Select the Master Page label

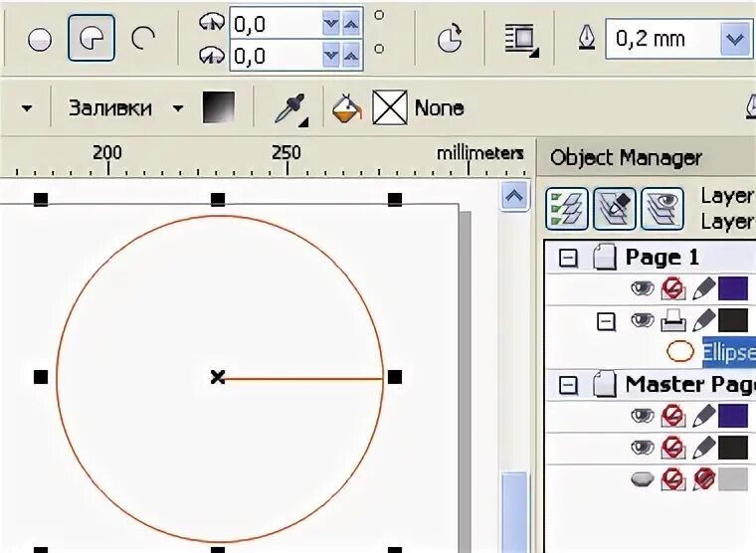click(690, 385)
